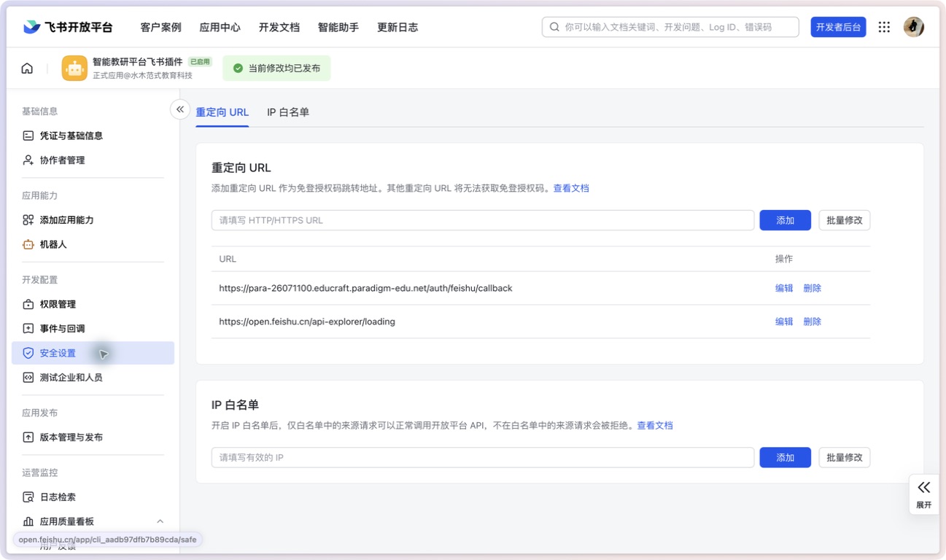Viewport: 946px width, 560px height.
Task: Click the 测试企业和人员 code icon
Action: point(28,378)
